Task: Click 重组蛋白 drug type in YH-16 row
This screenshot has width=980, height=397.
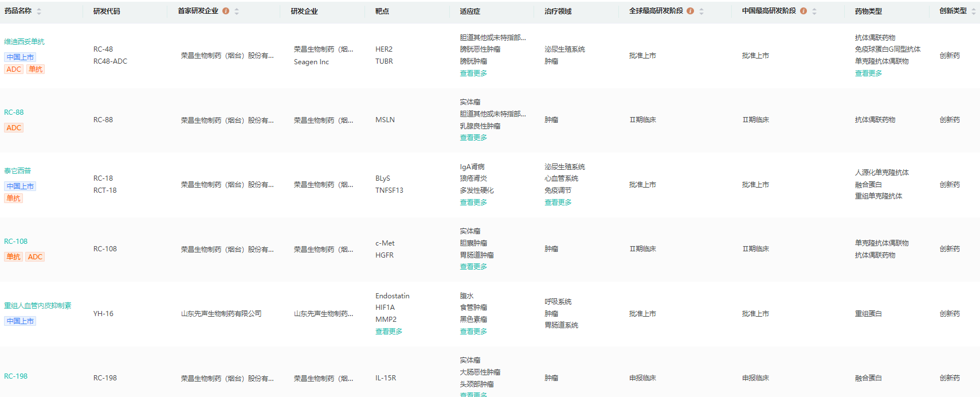Action: click(868, 314)
